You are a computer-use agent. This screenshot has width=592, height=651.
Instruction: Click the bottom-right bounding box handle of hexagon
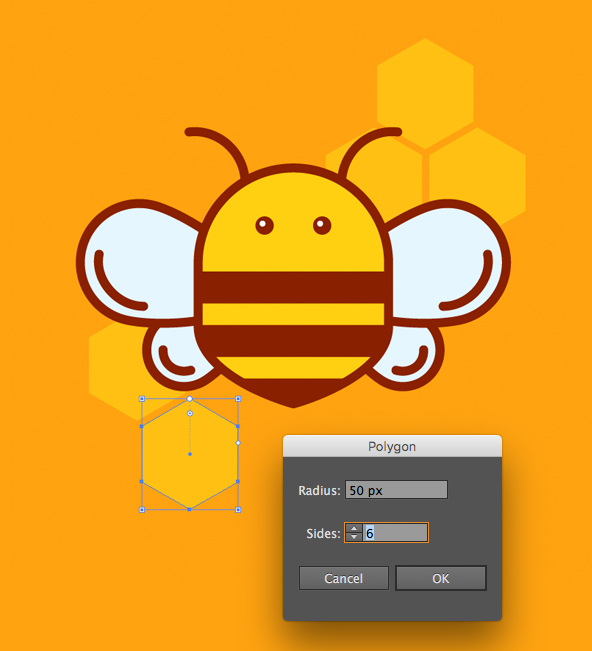pyautogui.click(x=238, y=509)
